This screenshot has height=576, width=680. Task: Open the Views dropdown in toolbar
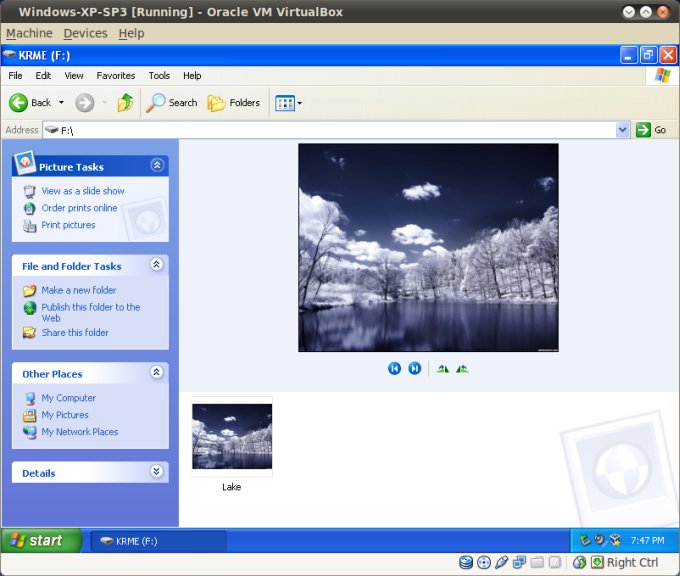(299, 103)
